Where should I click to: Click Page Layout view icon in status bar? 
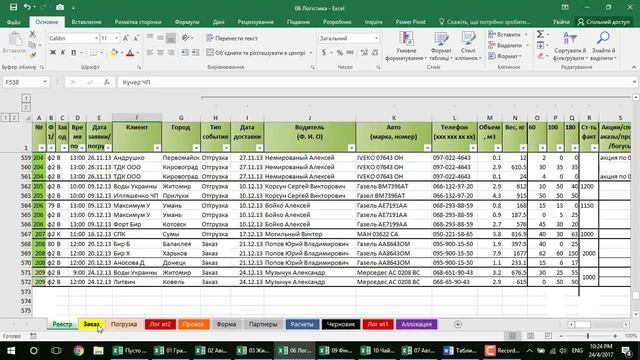click(x=530, y=336)
